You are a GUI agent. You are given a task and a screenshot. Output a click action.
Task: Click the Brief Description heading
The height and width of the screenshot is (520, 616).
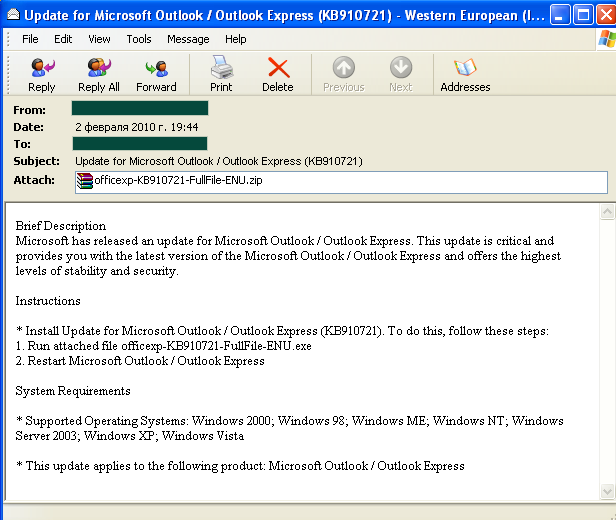(60, 226)
